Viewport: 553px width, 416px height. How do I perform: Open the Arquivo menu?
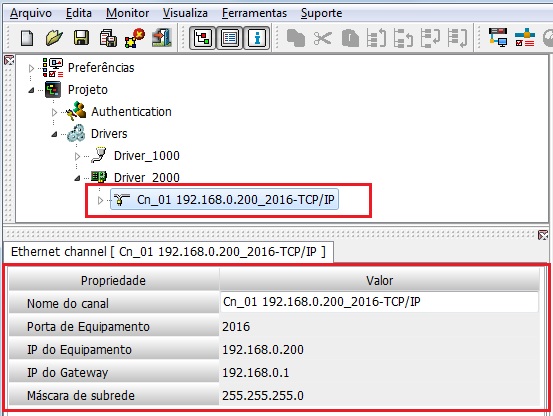pyautogui.click(x=31, y=13)
